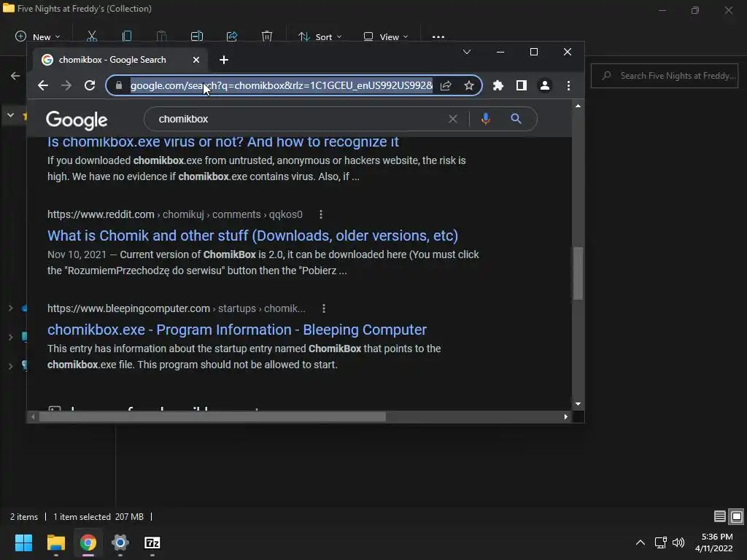Open options for the reddit.com result
Viewport: 747px width, 560px height.
click(321, 215)
